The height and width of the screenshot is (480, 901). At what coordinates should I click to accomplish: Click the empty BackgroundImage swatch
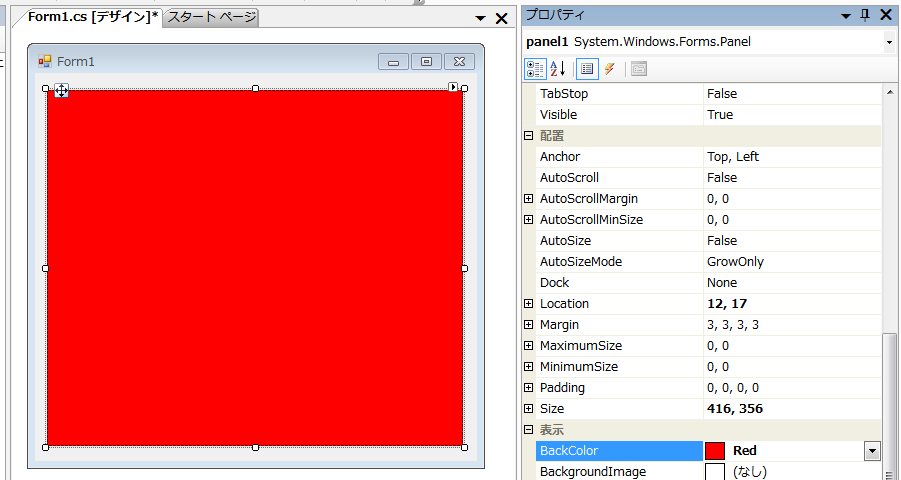pyautogui.click(x=715, y=472)
